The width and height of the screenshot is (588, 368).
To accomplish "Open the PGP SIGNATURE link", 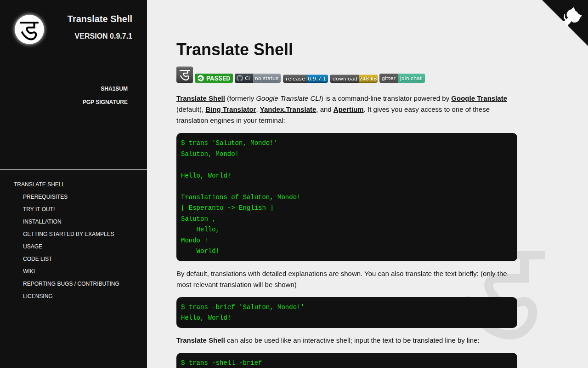I will click(x=105, y=102).
